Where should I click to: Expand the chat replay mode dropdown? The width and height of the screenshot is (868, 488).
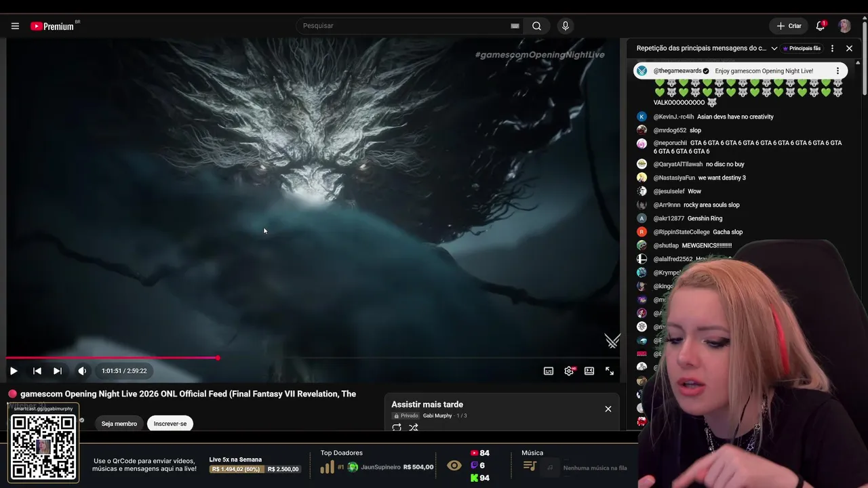pyautogui.click(x=774, y=49)
